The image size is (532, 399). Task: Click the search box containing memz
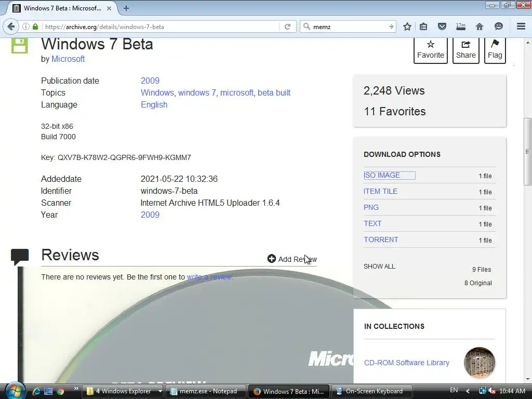tap(348, 26)
